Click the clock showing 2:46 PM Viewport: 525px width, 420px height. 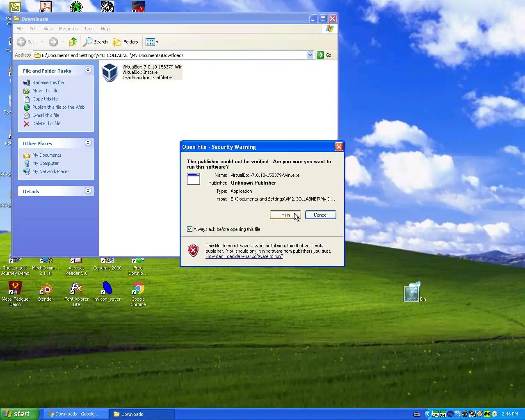[x=509, y=414]
